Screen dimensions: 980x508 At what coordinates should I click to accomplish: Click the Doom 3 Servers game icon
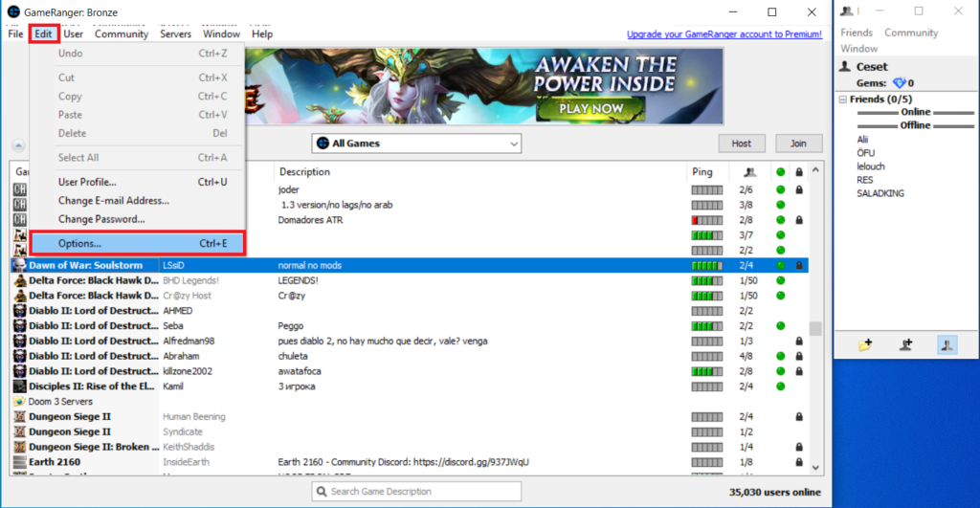[x=19, y=402]
